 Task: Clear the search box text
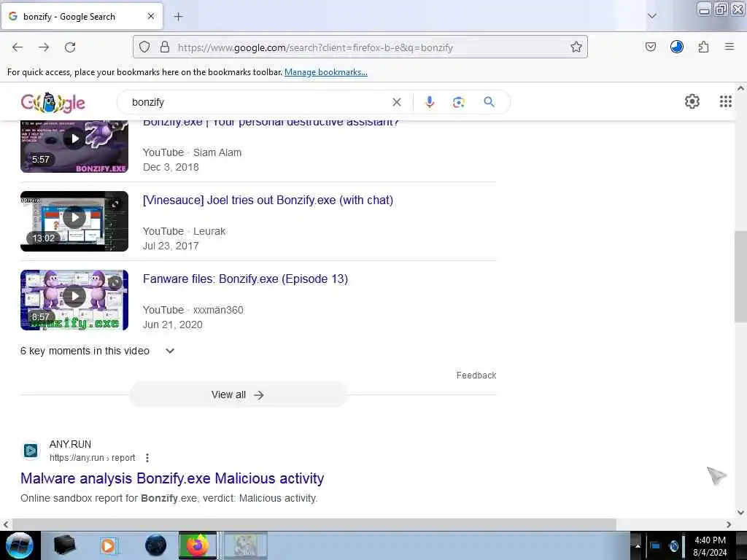[396, 102]
